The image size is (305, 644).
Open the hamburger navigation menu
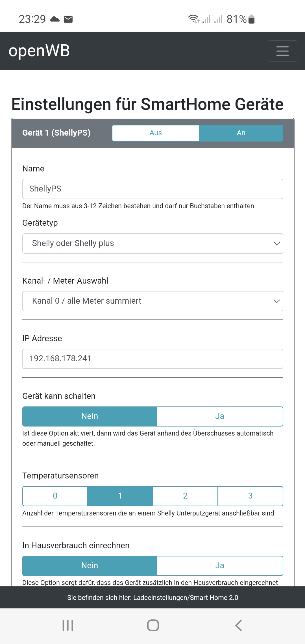point(282,51)
